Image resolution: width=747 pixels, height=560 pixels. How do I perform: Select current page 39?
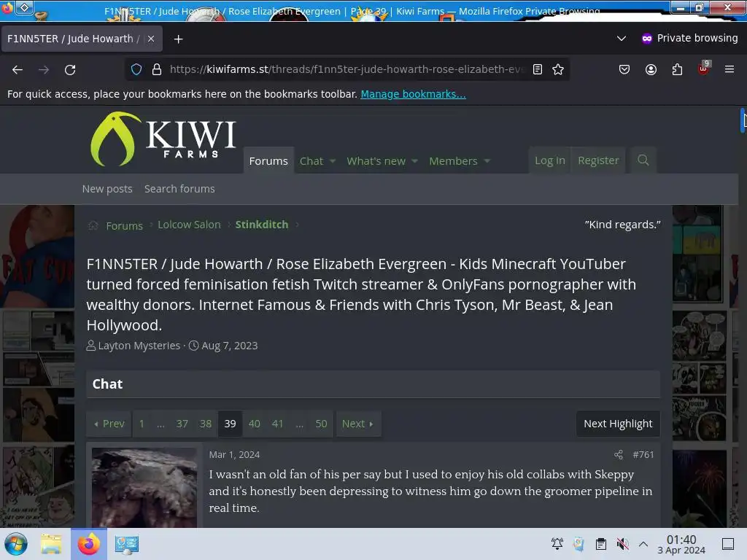[x=230, y=424]
